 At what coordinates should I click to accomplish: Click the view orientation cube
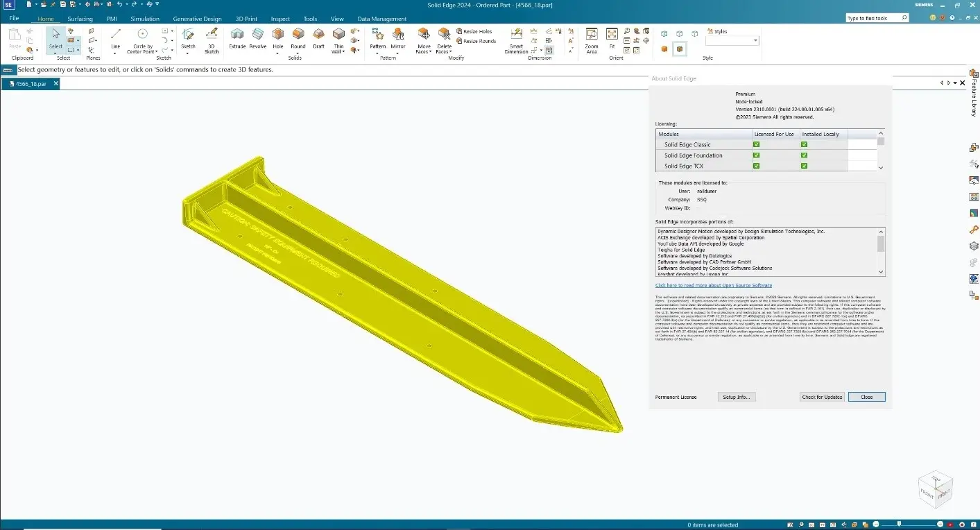[935, 488]
